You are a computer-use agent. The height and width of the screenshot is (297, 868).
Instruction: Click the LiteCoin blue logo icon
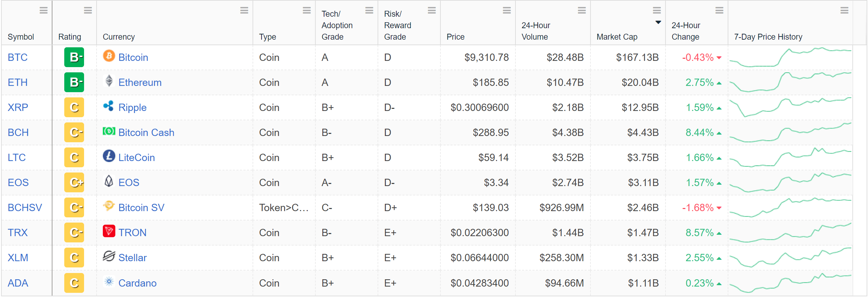click(109, 156)
